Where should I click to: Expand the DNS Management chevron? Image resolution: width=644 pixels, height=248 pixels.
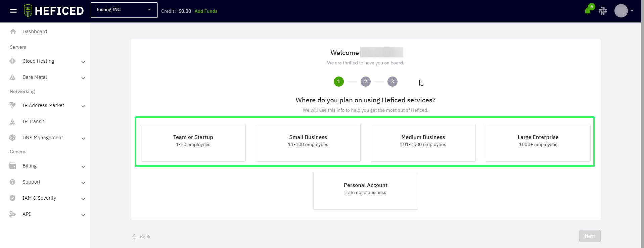83,139
